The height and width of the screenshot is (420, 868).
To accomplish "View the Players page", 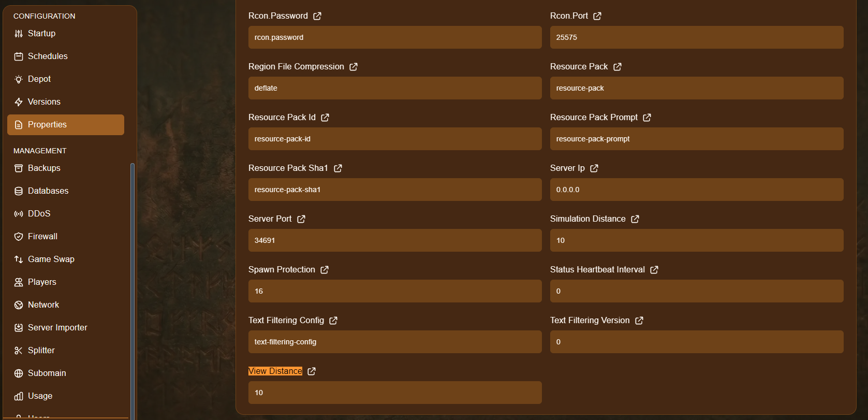I will point(66,282).
